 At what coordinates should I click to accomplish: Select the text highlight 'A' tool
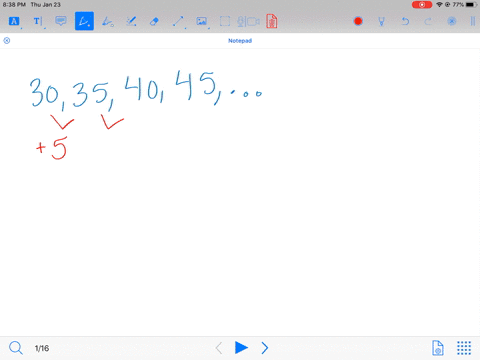click(14, 21)
